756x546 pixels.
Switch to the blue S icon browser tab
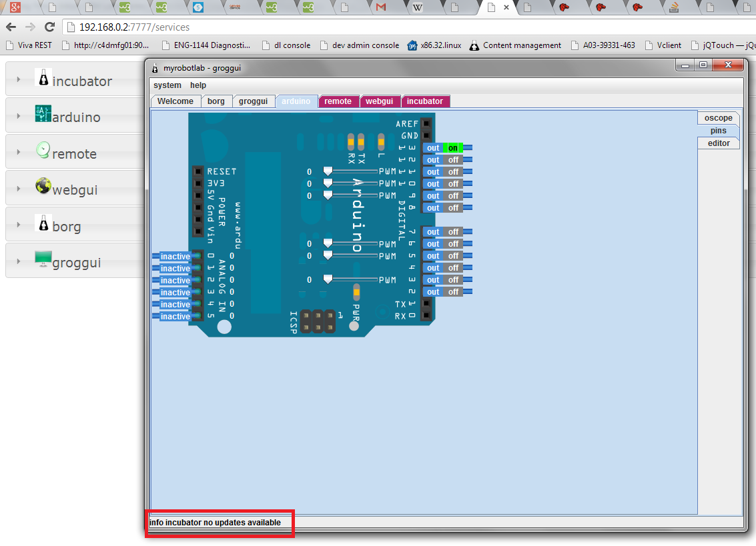(x=198, y=7)
